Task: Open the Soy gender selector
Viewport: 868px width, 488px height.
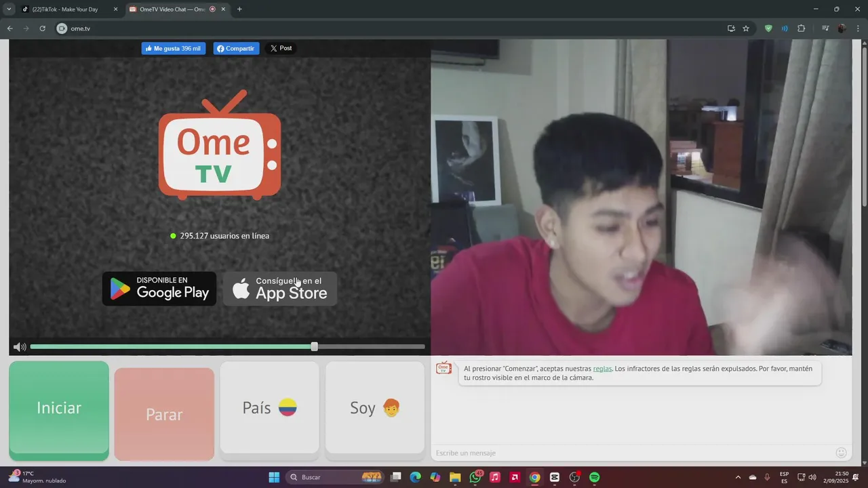Action: 375,408
